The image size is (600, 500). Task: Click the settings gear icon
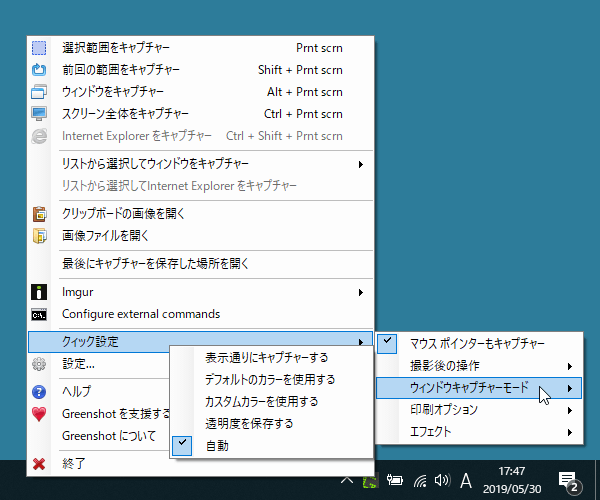point(39,364)
